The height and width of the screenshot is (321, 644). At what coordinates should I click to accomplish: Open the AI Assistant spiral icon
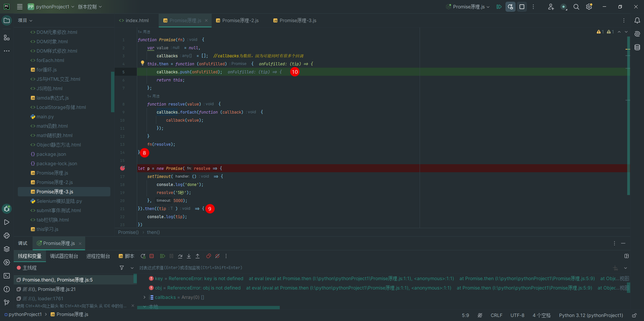point(637,34)
